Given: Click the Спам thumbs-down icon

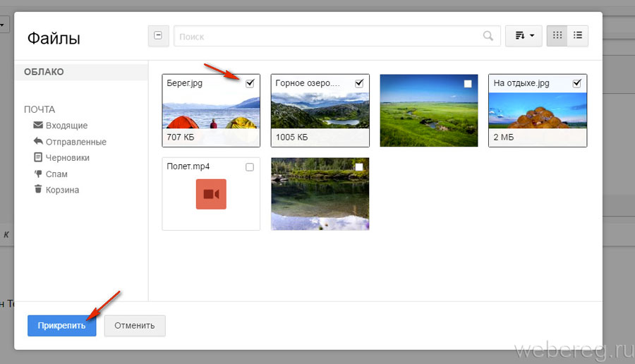Looking at the screenshot, I should click(38, 174).
